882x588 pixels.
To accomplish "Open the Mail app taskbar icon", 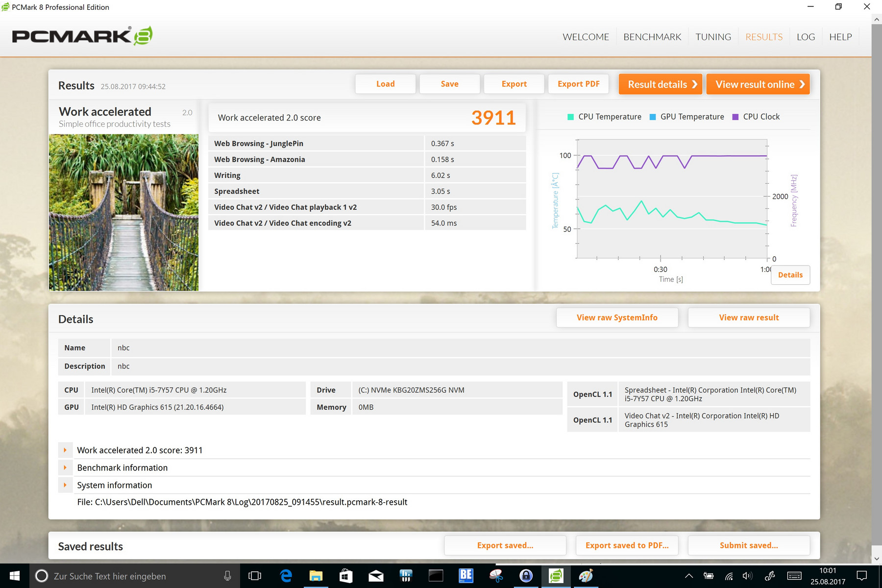I will (x=376, y=576).
